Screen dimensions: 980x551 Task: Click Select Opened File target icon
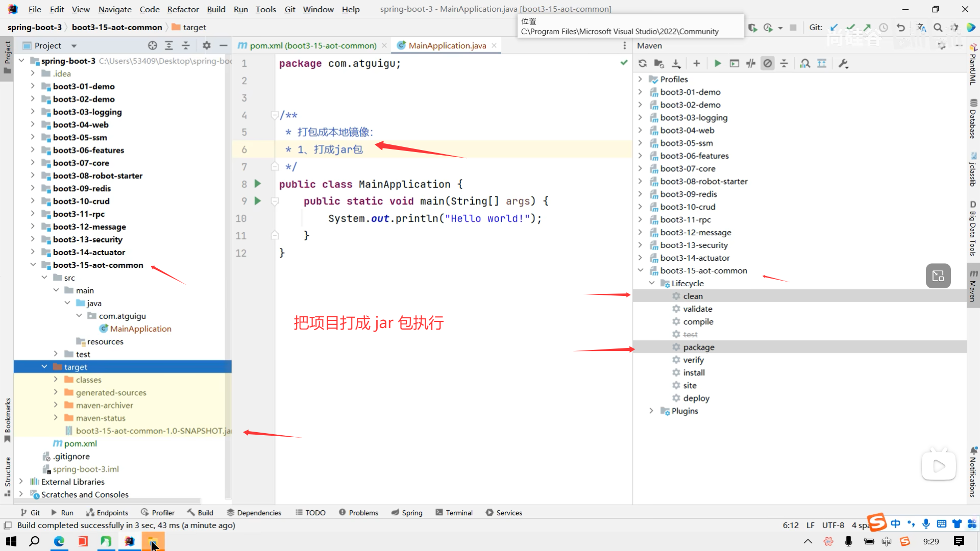pos(152,45)
